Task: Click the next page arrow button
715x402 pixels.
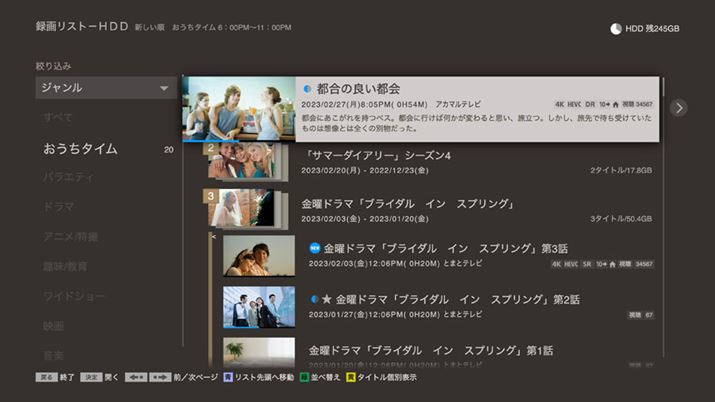Action: (160, 377)
